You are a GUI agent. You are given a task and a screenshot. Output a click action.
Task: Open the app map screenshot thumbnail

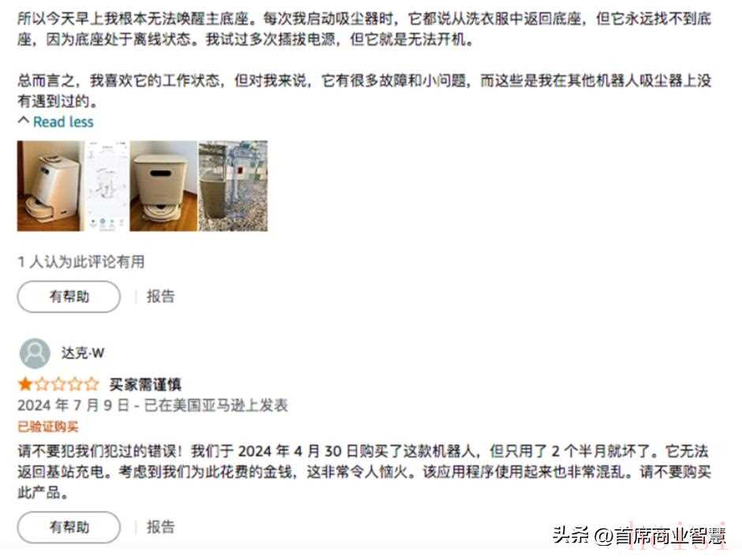tap(107, 186)
